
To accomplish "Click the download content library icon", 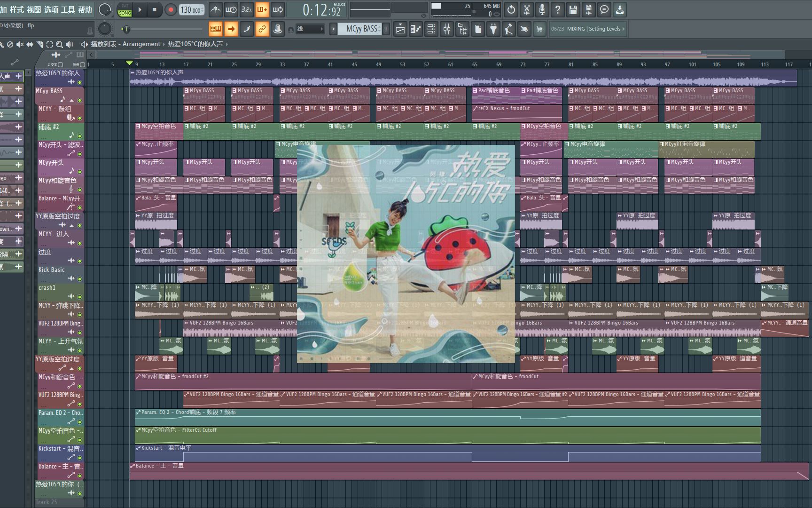I will point(620,9).
